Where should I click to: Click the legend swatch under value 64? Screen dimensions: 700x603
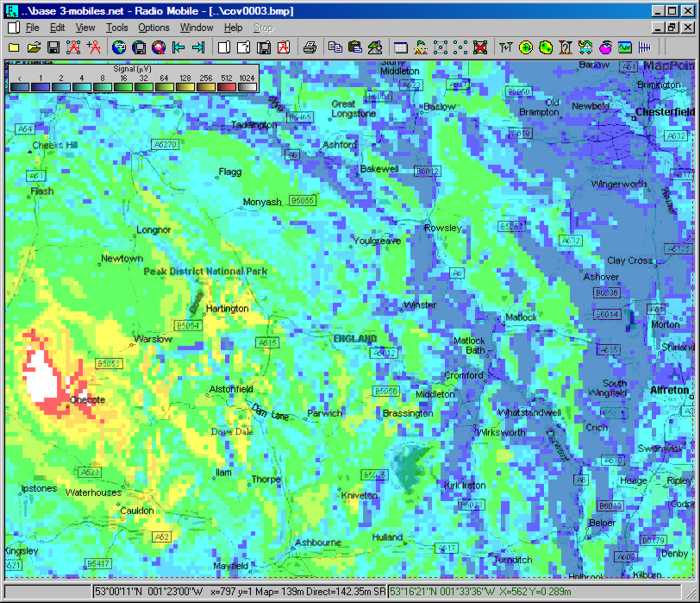click(x=164, y=87)
